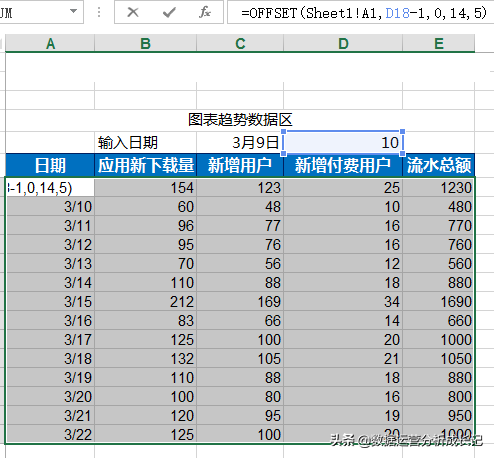The image size is (494, 458).
Task: Select revenue value 1690 cell
Action: [439, 302]
